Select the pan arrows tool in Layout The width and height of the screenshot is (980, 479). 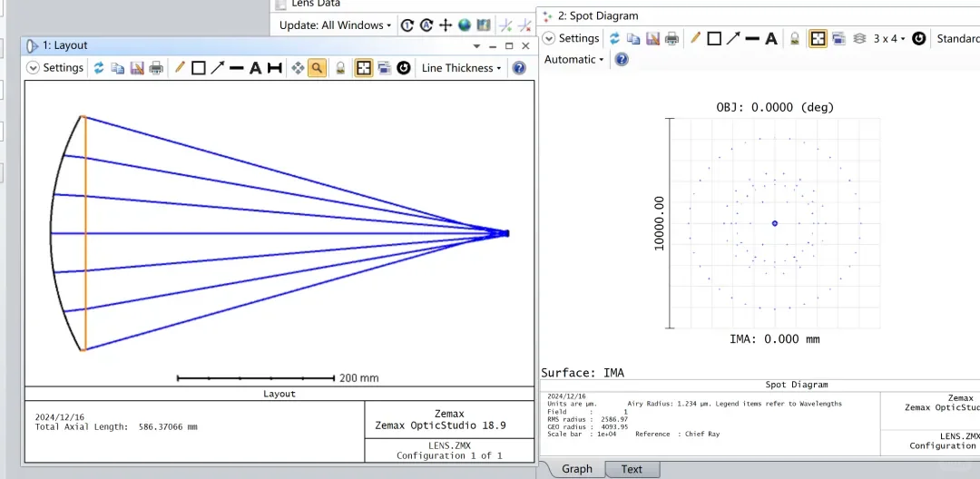click(299, 68)
